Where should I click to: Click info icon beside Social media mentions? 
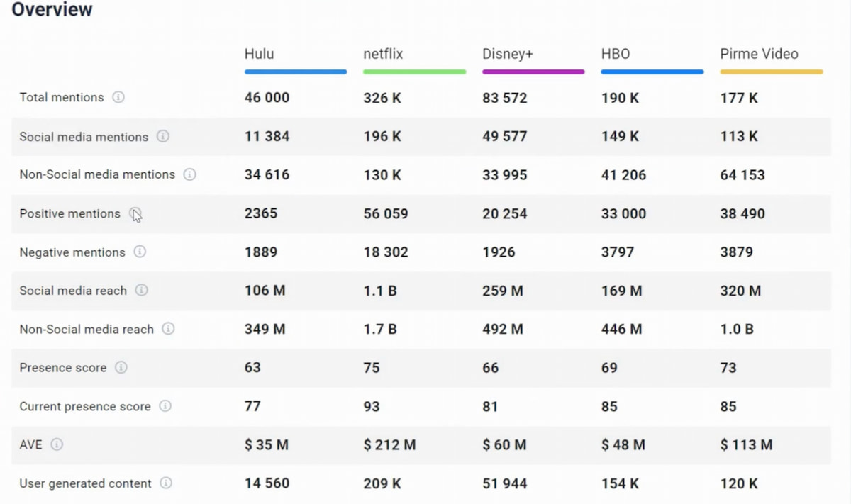pos(163,136)
